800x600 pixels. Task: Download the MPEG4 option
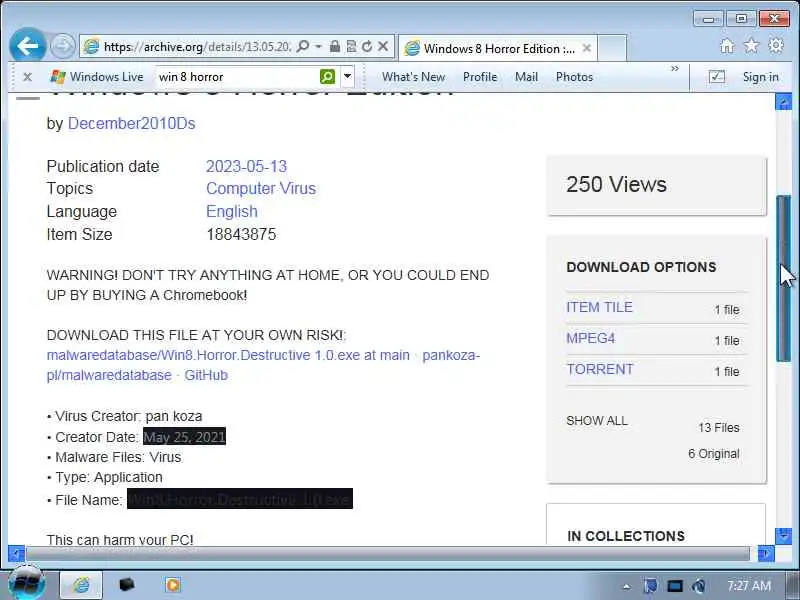click(x=591, y=338)
